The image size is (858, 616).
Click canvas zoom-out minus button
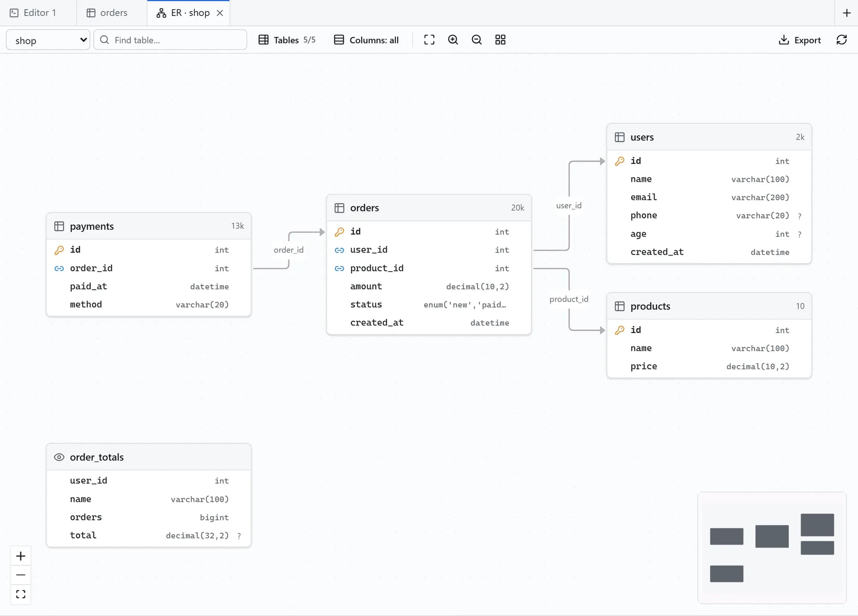pos(21,575)
